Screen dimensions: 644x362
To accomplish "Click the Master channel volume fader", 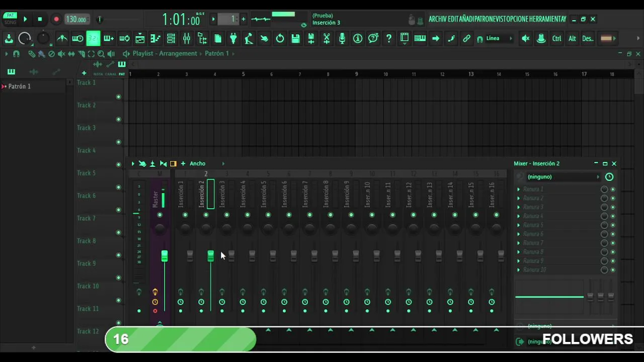I will pos(164,256).
